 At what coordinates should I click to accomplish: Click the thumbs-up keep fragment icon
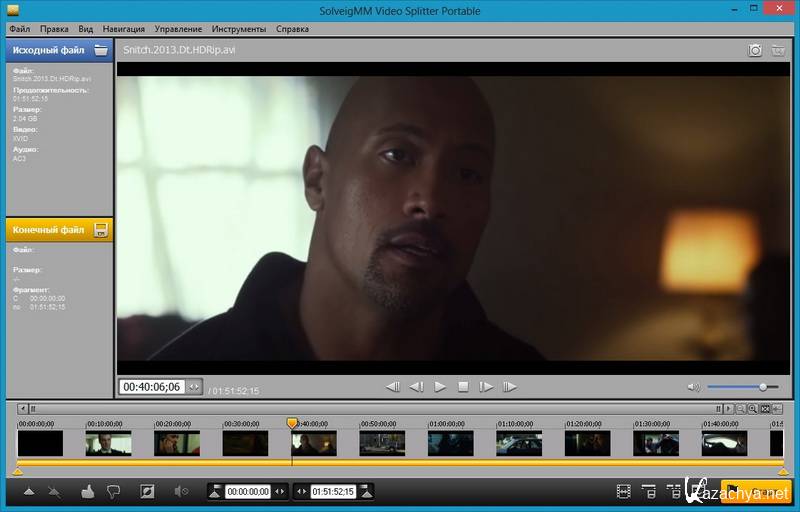coord(87,491)
